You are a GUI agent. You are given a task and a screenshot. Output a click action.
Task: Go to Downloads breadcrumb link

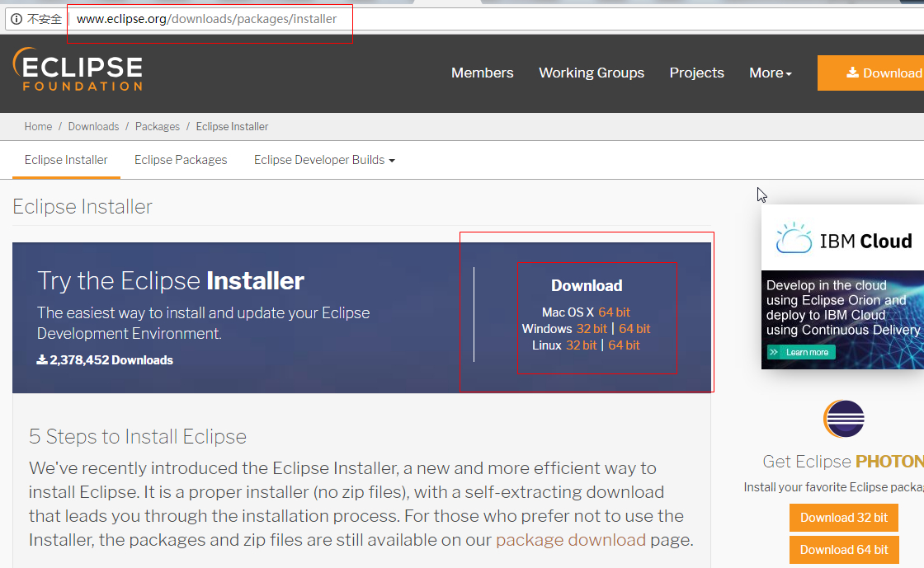pos(93,127)
